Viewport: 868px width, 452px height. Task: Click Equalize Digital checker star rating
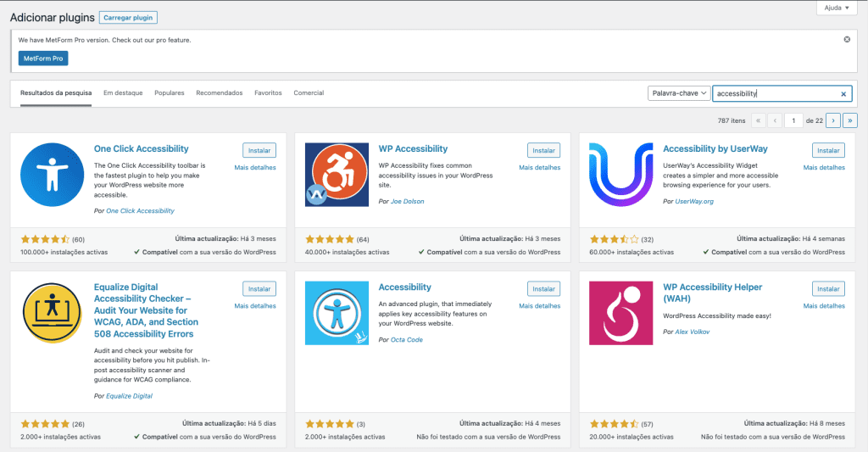coord(45,424)
